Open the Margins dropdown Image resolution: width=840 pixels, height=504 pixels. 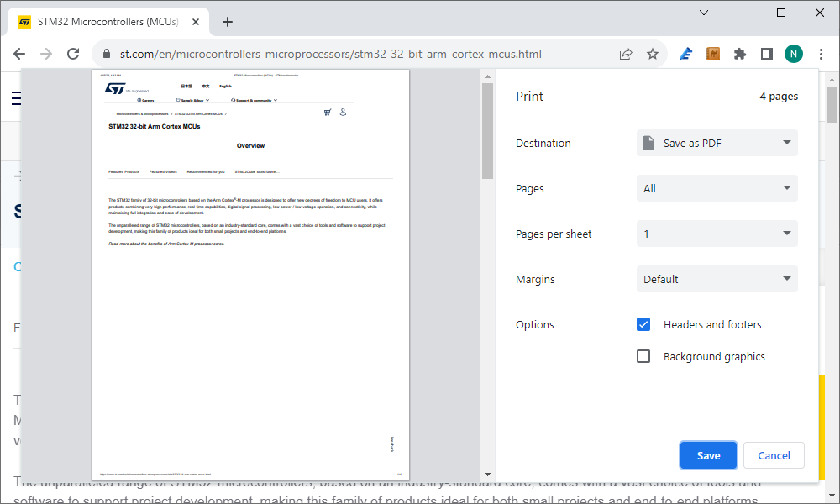pyautogui.click(x=717, y=278)
